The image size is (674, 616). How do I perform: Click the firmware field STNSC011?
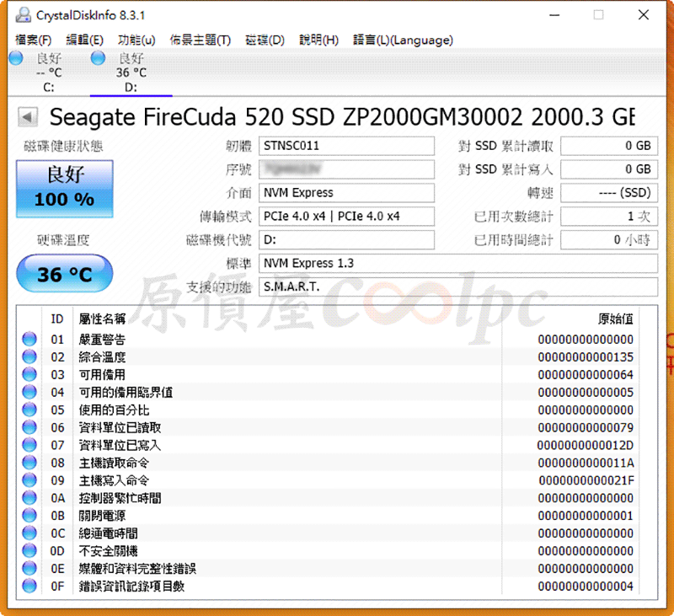coord(346,146)
